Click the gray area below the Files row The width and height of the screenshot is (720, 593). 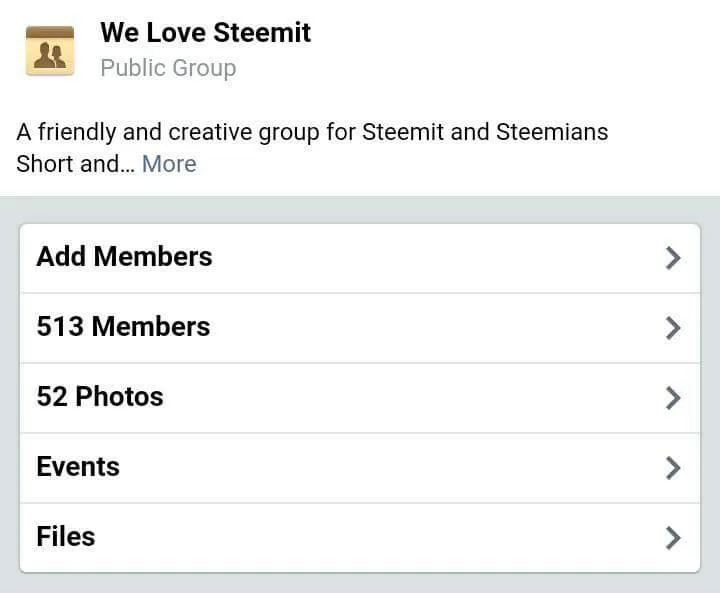coord(360,583)
